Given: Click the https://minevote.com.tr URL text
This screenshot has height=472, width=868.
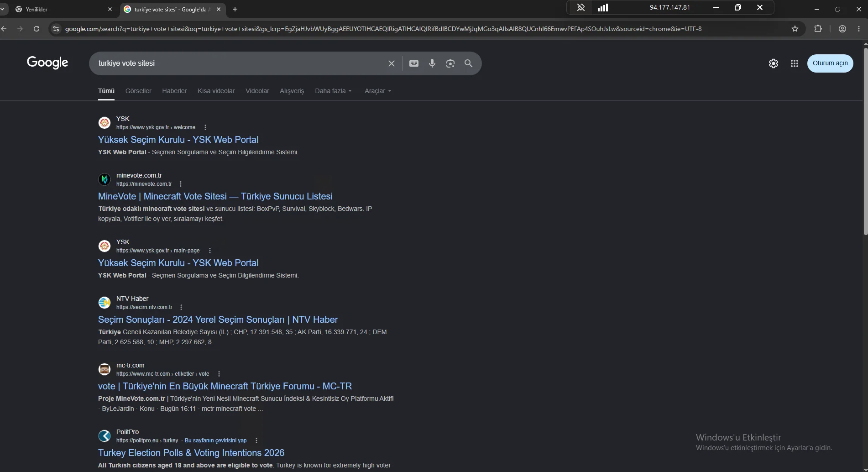Looking at the screenshot, I should click(x=144, y=184).
